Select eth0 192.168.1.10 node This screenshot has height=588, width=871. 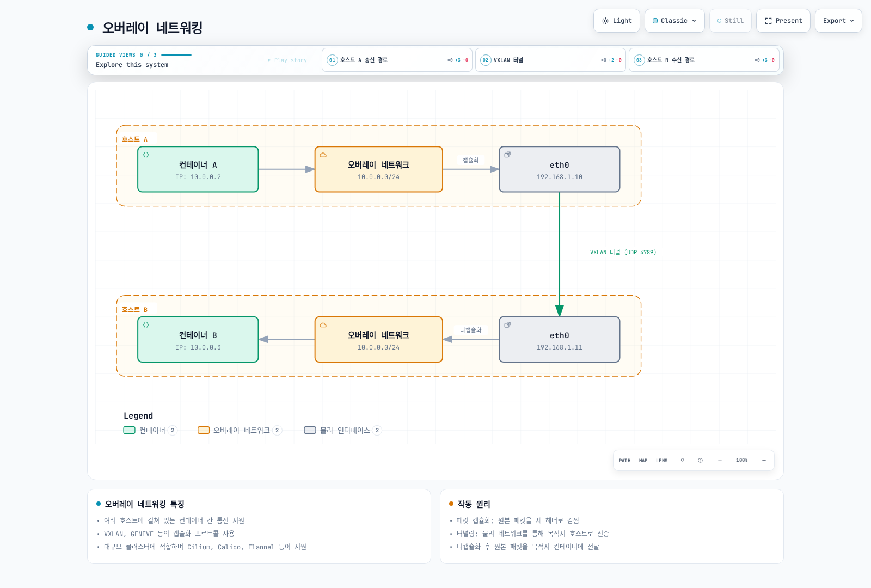(x=560, y=169)
